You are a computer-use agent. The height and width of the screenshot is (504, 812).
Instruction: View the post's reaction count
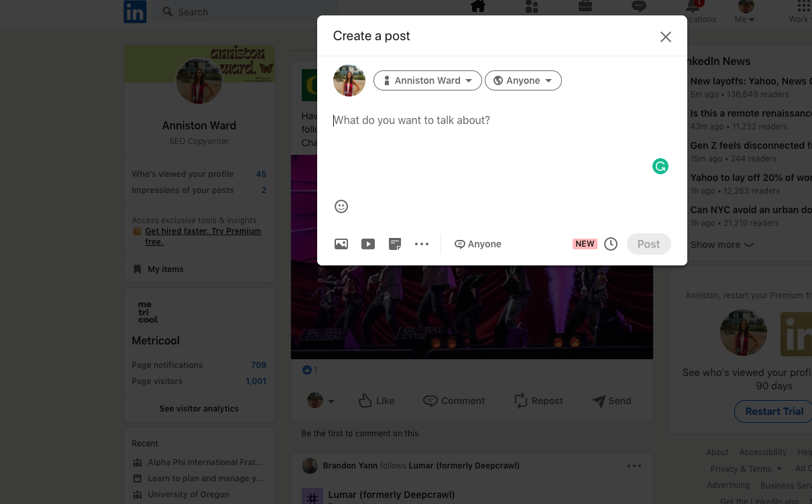tap(310, 370)
